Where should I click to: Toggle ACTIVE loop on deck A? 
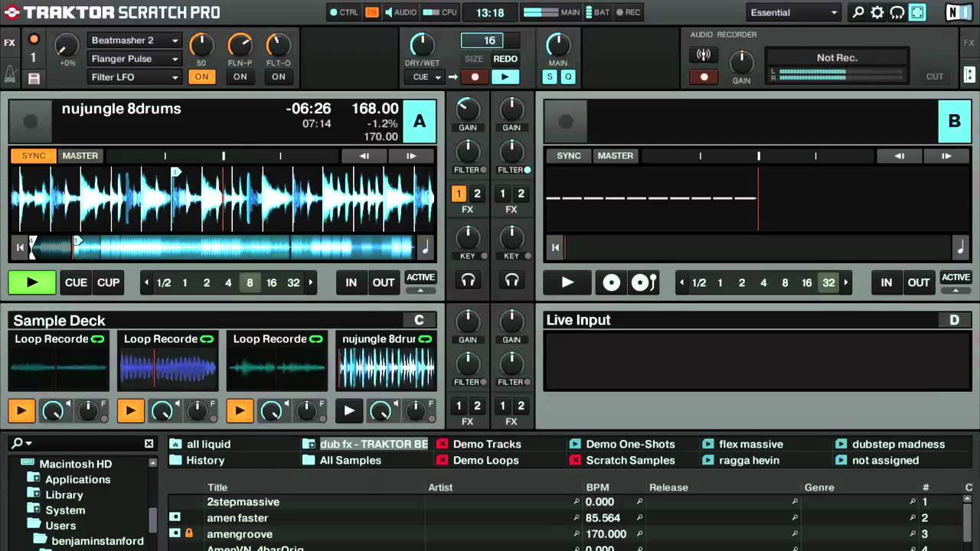(x=420, y=278)
